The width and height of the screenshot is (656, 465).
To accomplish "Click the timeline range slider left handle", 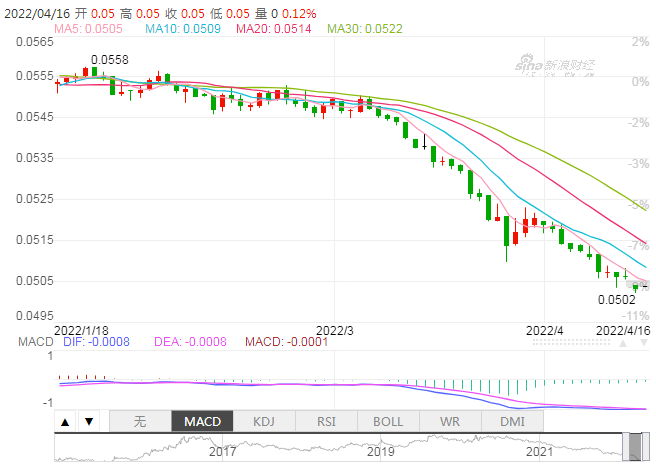I will pos(624,447).
